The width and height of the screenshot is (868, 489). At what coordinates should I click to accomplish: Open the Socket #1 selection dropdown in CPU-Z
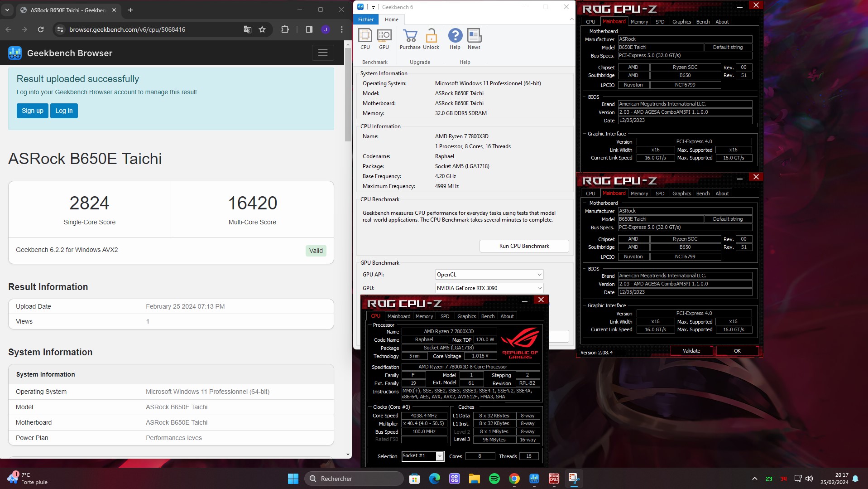pos(422,456)
